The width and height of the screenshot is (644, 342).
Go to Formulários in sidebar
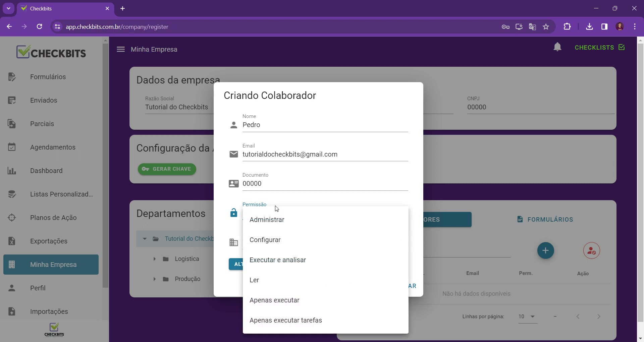coord(51,77)
